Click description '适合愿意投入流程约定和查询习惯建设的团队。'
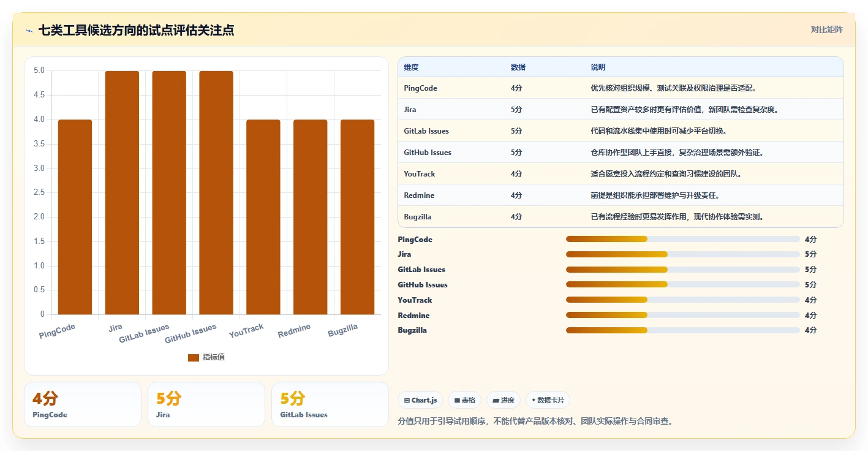Screen dimensions: 868x451 pyautogui.click(x=666, y=174)
